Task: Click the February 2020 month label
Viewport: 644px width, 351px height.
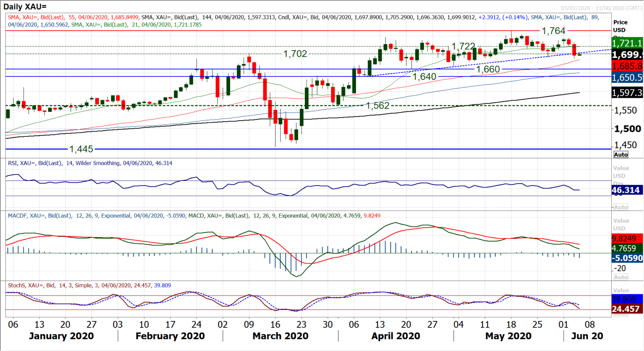Action: pos(170,336)
